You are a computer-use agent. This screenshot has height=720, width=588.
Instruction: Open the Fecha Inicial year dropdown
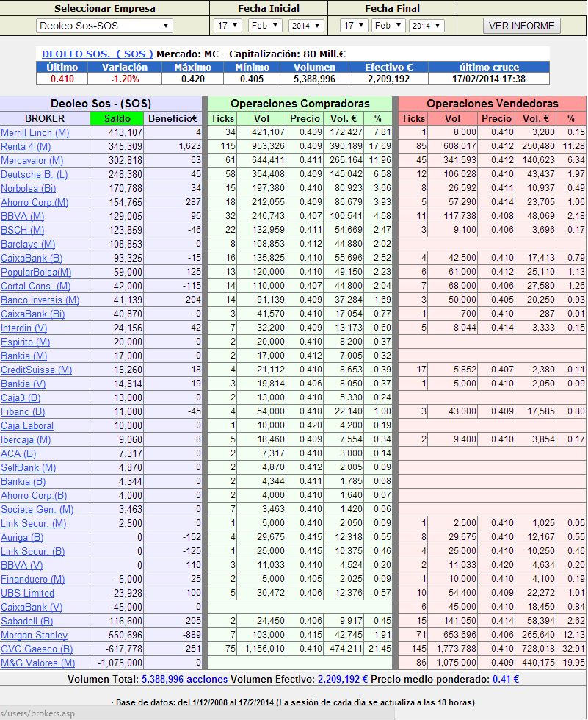[x=306, y=26]
